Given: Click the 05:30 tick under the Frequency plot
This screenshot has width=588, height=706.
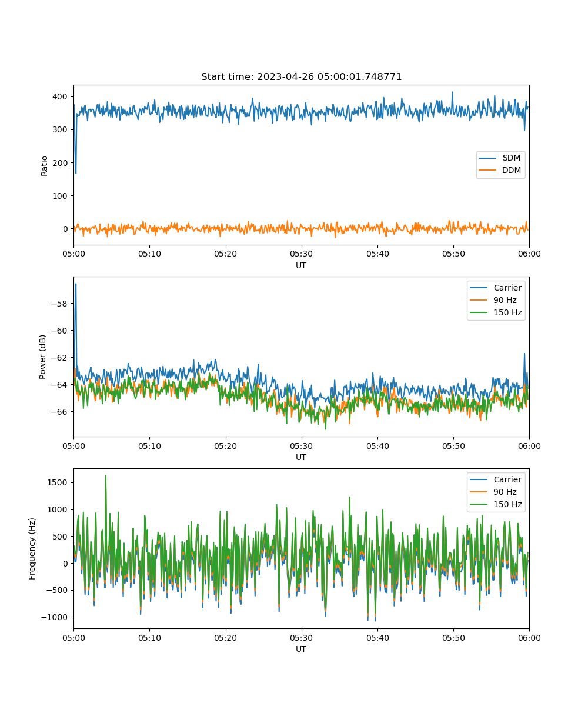Looking at the screenshot, I should pyautogui.click(x=302, y=637).
